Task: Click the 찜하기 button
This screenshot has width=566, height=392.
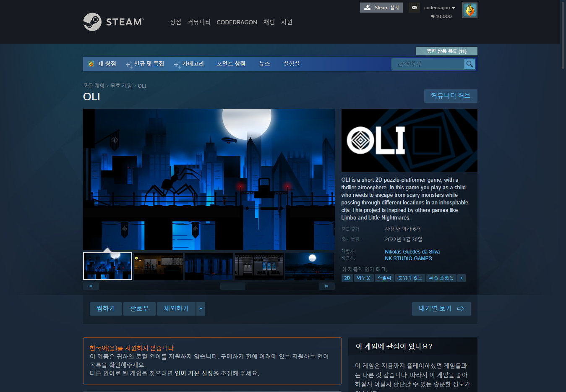Action: [x=106, y=309]
